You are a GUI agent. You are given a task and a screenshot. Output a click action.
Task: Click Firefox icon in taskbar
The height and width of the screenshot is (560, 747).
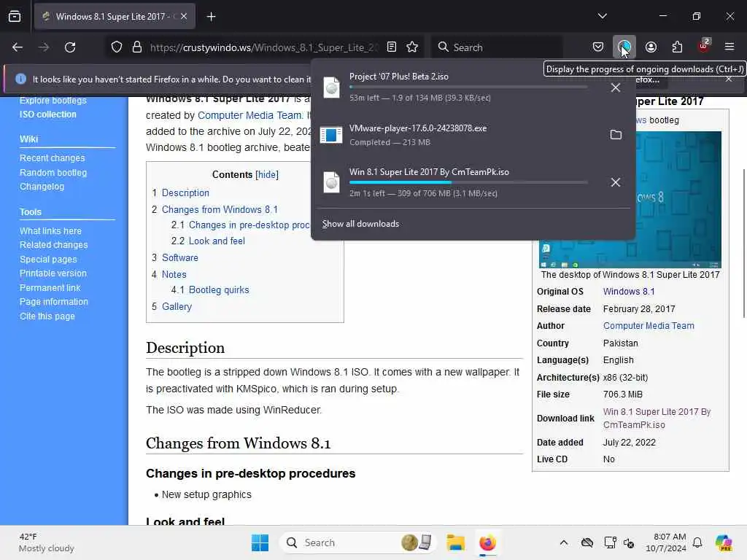click(x=487, y=542)
